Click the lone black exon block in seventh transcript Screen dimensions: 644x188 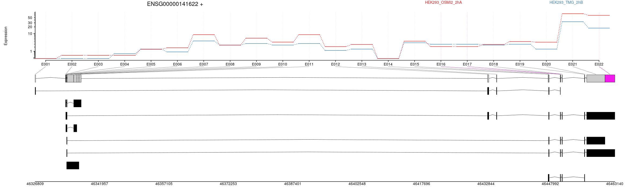(x=73, y=165)
